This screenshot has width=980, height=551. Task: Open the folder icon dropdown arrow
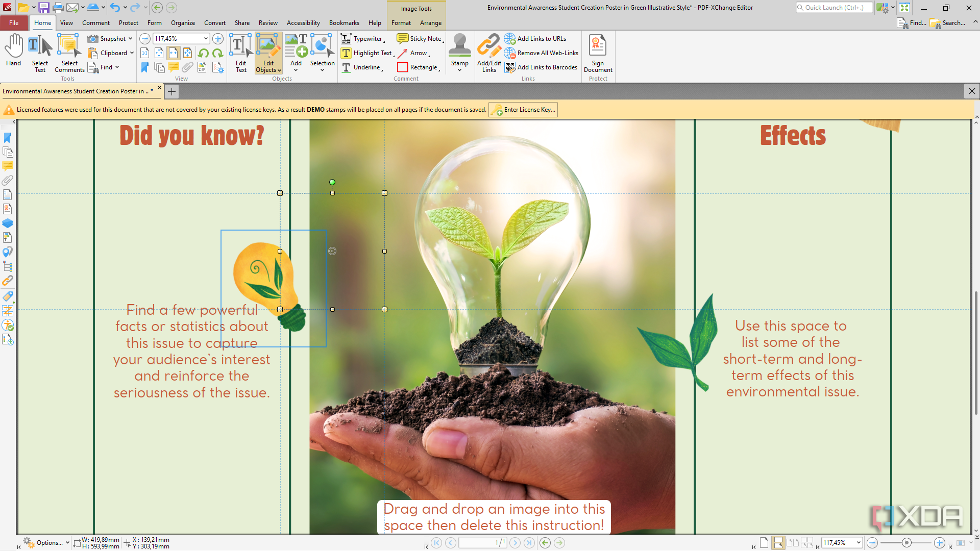pyautogui.click(x=34, y=8)
